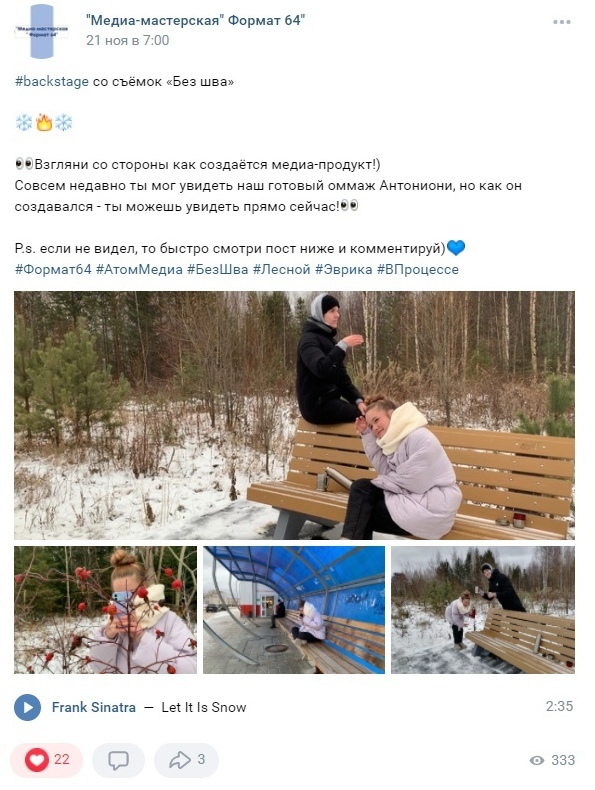Screen dimensions: 595x790
Task: Open the #backstage hashtag
Action: tap(52, 82)
